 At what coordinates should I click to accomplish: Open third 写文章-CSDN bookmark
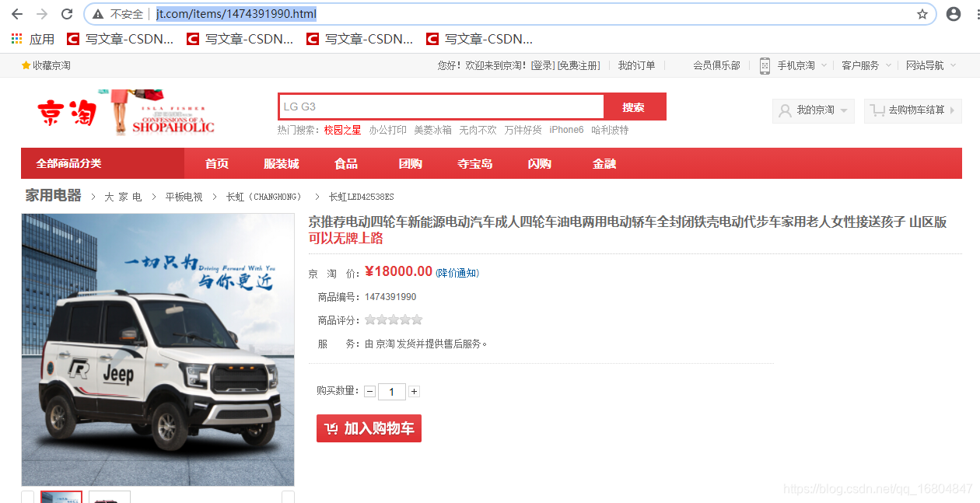coord(359,39)
